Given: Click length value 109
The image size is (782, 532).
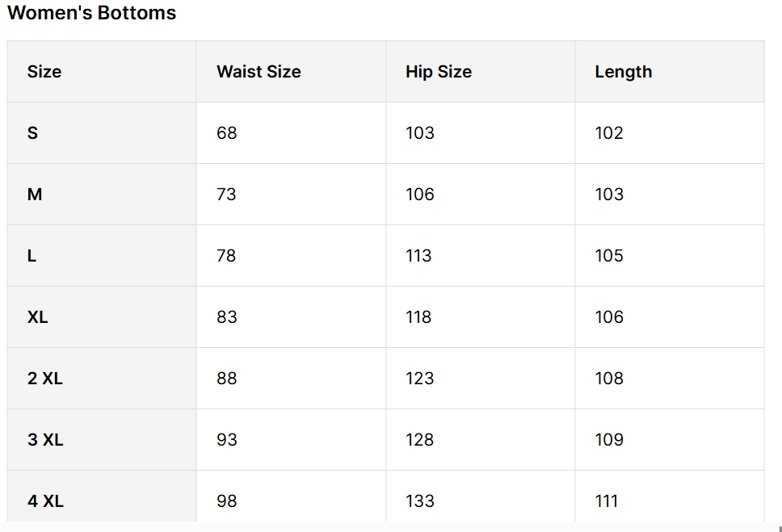Looking at the screenshot, I should 609,440.
